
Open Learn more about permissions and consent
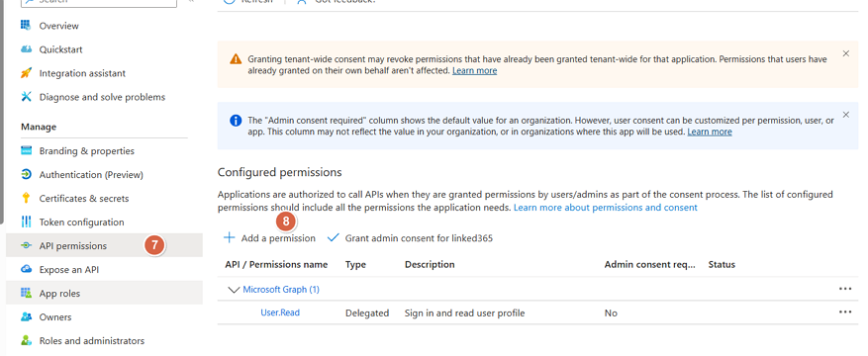[x=606, y=208]
